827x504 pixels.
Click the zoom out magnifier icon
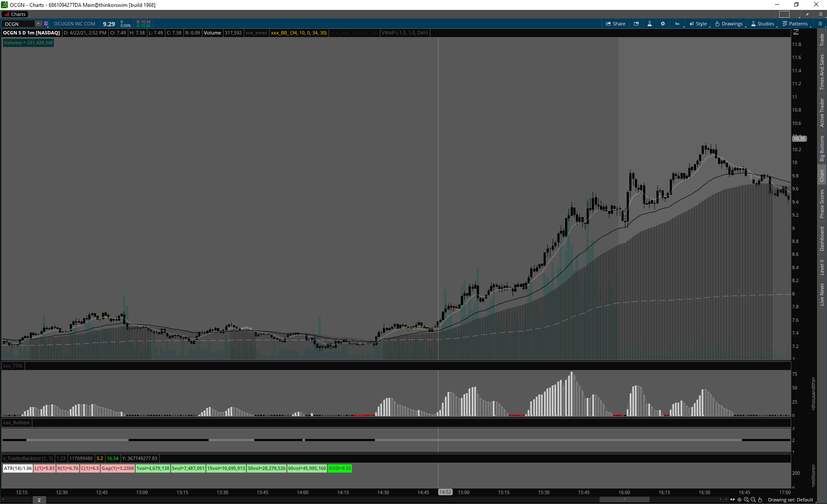753,500
